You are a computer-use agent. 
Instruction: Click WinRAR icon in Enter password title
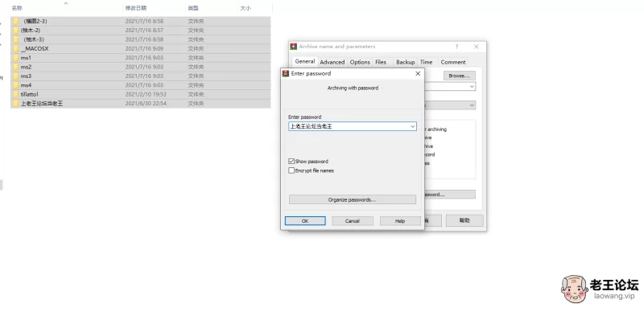pyautogui.click(x=286, y=73)
